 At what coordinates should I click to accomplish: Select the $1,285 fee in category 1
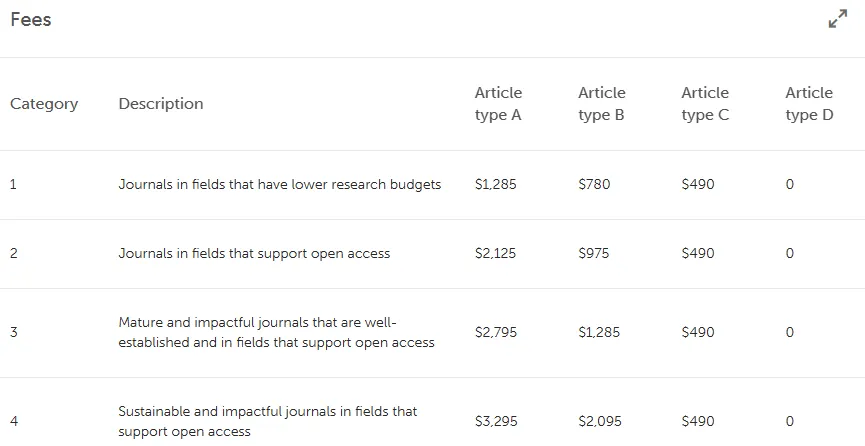coord(495,184)
